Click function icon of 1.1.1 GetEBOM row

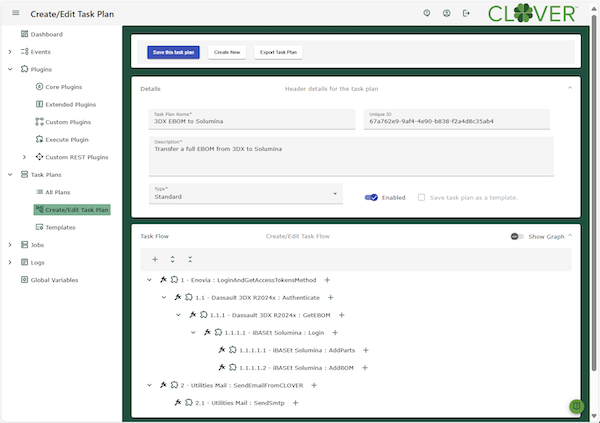point(193,315)
